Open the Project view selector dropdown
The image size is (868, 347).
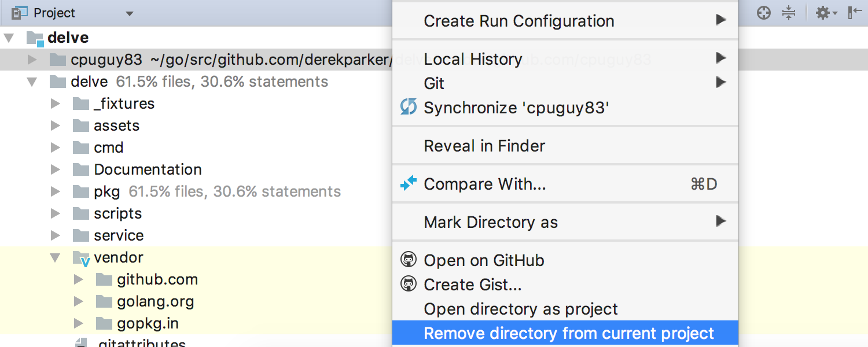[130, 13]
